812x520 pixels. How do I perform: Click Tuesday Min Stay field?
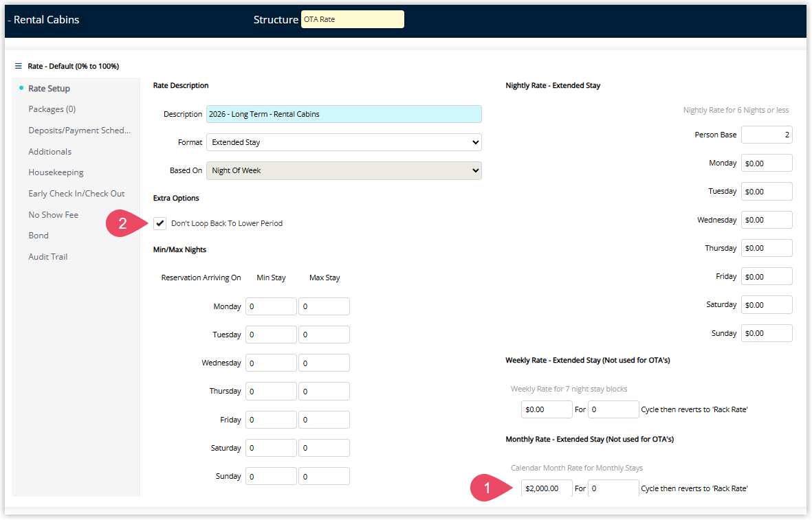tap(272, 335)
